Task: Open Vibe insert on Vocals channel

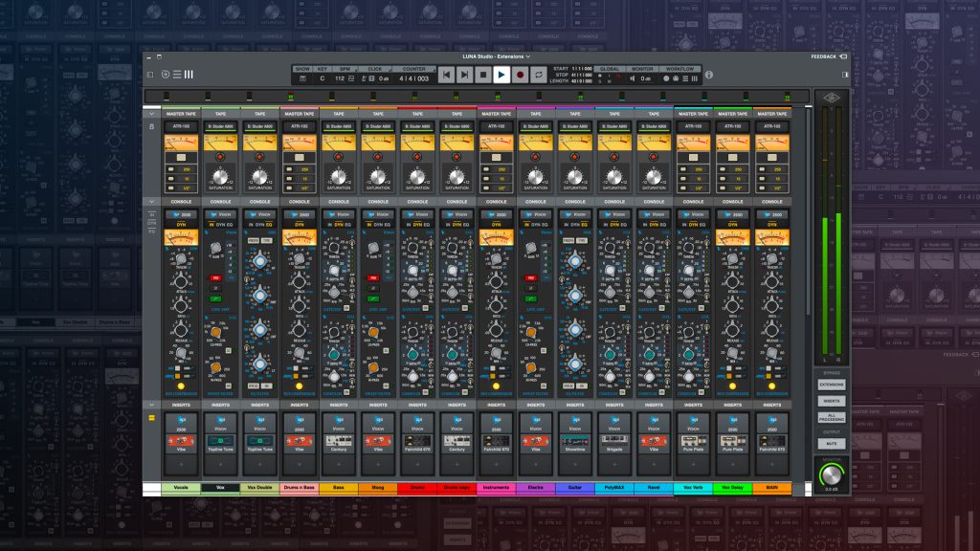Action: point(181,442)
